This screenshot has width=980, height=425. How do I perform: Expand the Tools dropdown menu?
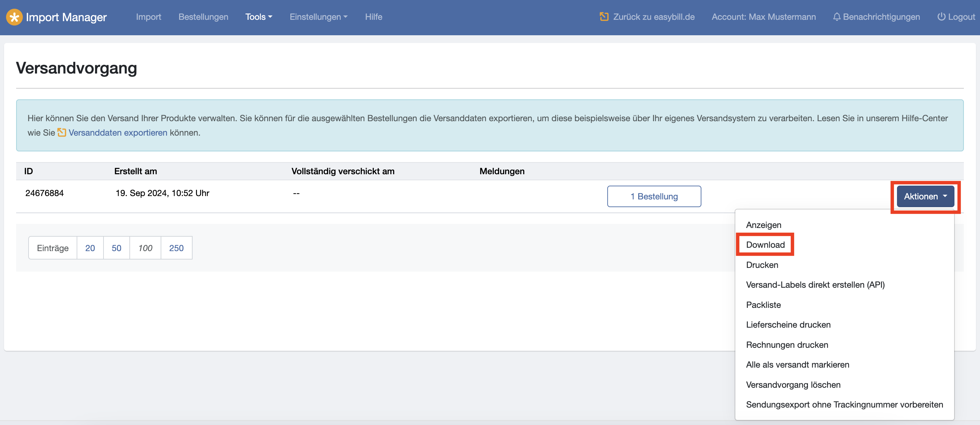(x=259, y=17)
